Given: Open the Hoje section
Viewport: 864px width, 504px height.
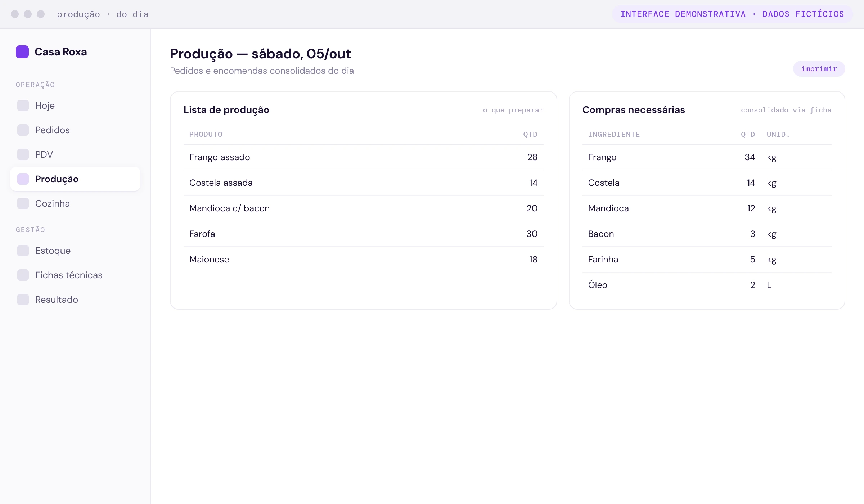Looking at the screenshot, I should tap(75, 105).
